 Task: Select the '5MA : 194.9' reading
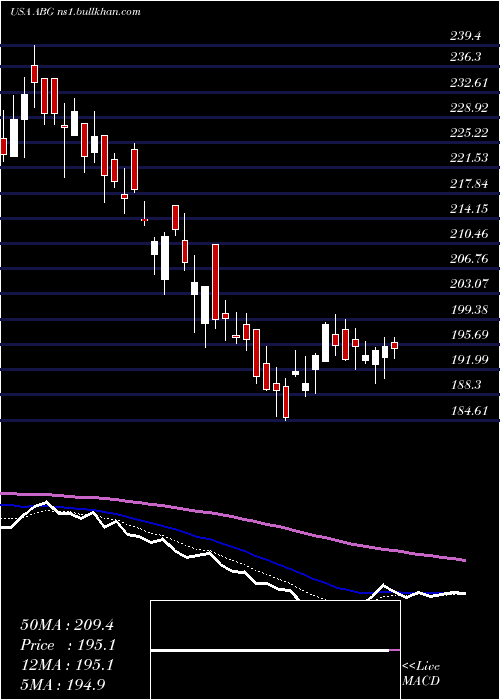pos(63,684)
